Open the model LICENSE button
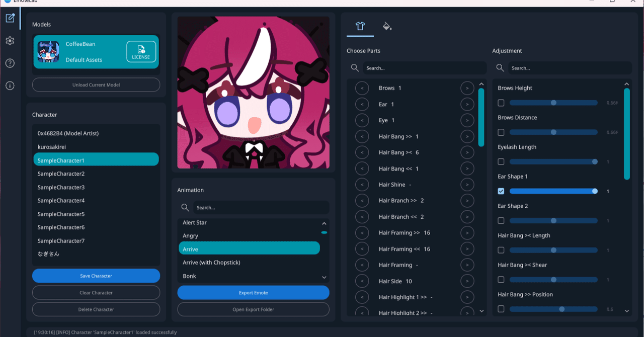Image resolution: width=644 pixels, height=337 pixels. pos(141,52)
